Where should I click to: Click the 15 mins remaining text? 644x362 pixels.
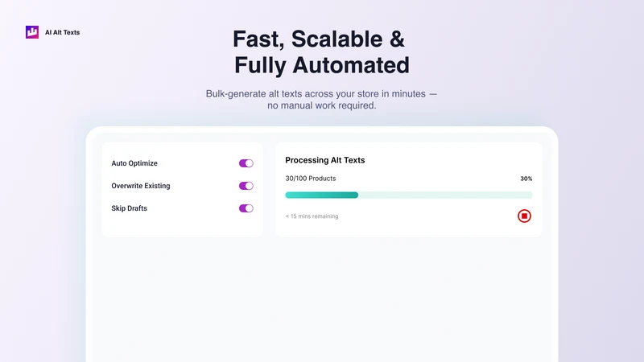[312, 216]
